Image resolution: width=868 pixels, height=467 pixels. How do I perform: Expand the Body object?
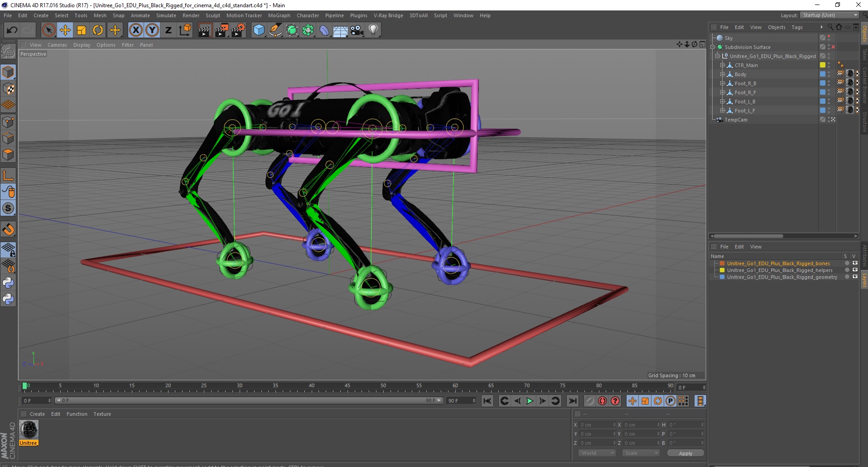pyautogui.click(x=723, y=74)
